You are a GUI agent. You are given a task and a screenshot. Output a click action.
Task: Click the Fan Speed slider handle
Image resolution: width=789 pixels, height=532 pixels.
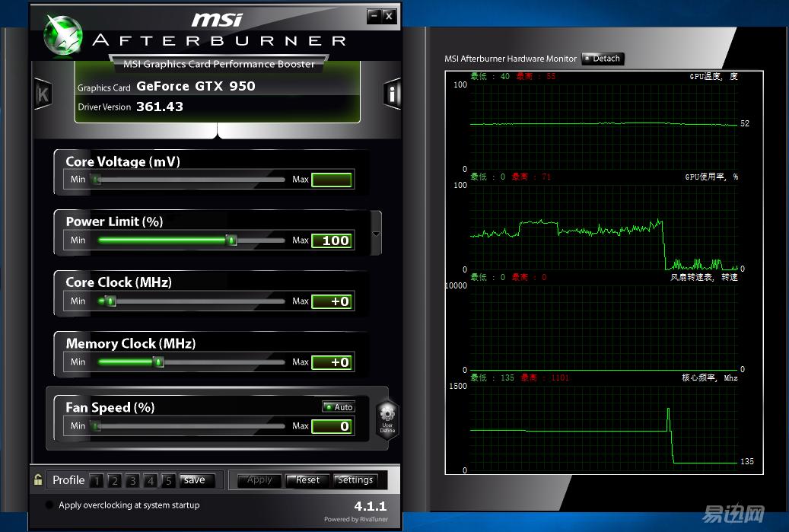point(94,425)
